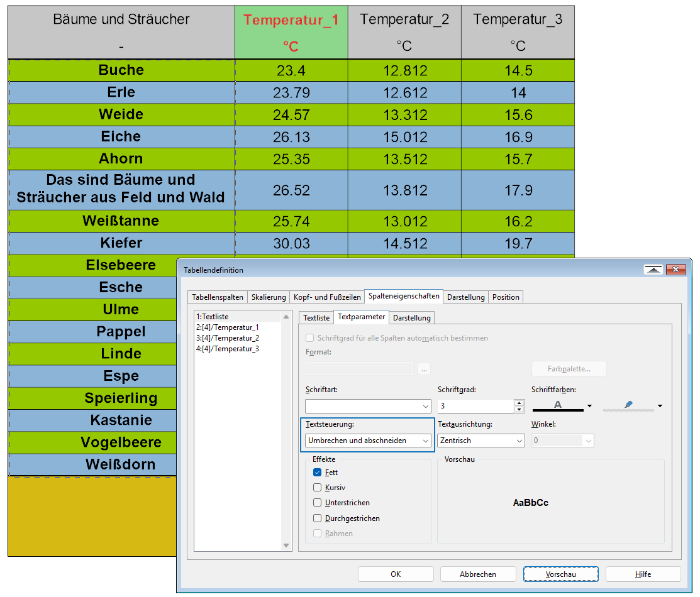This screenshot has width=700, height=597.
Task: Toggle the Fett checkbox
Action: click(x=317, y=473)
